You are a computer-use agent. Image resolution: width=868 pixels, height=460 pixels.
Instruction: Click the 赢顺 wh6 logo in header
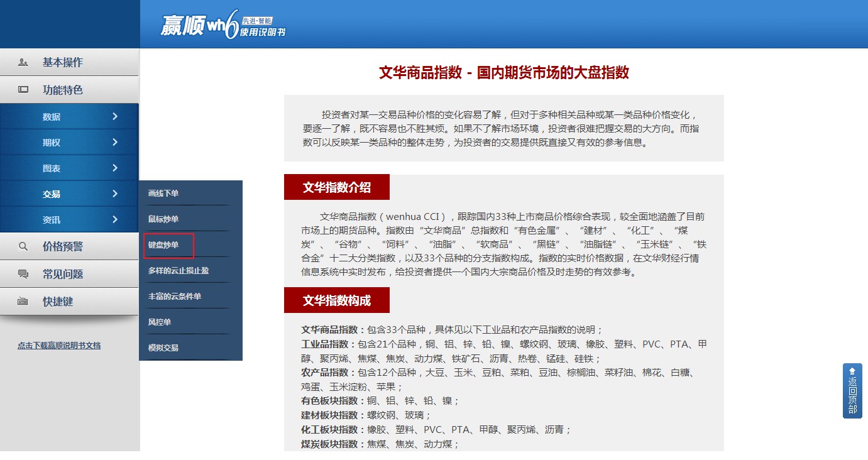click(x=223, y=25)
